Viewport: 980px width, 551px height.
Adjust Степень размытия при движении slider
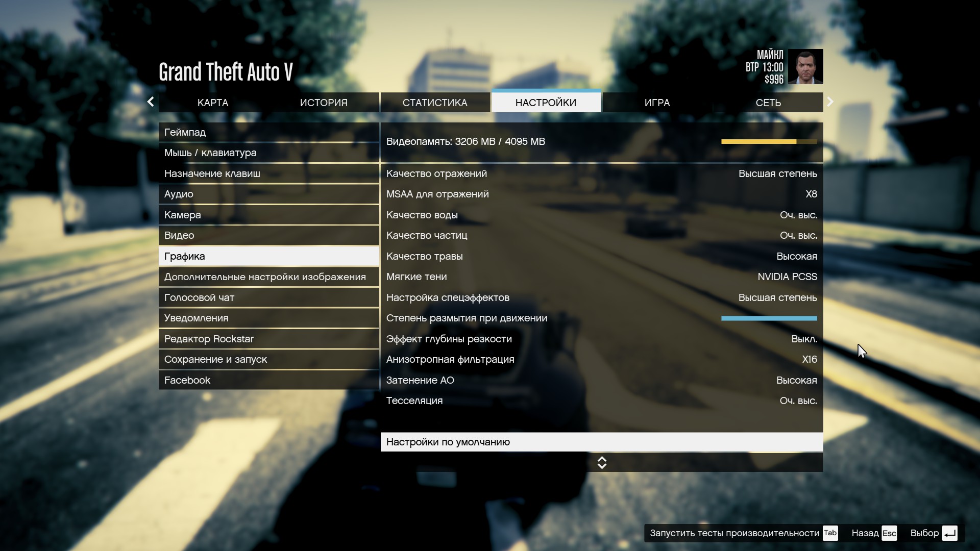(769, 318)
